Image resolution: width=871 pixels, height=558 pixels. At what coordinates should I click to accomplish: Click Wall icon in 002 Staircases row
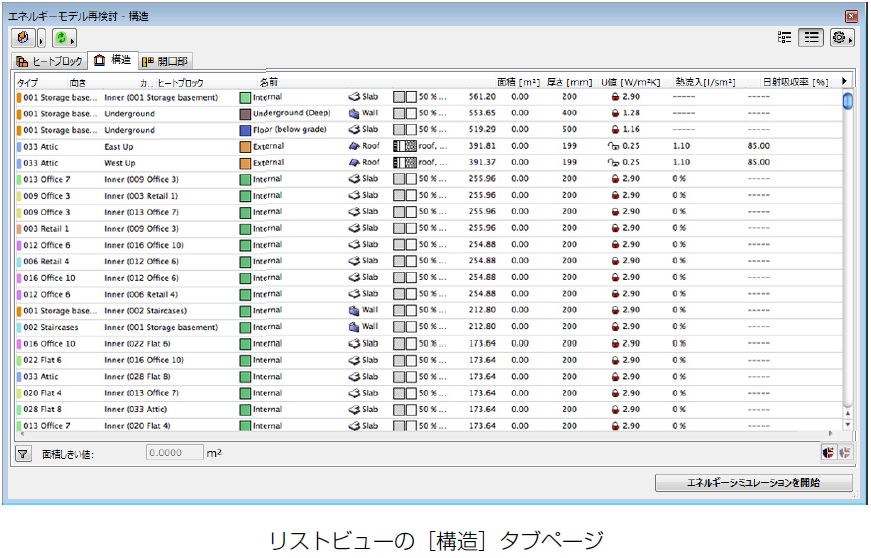354,327
